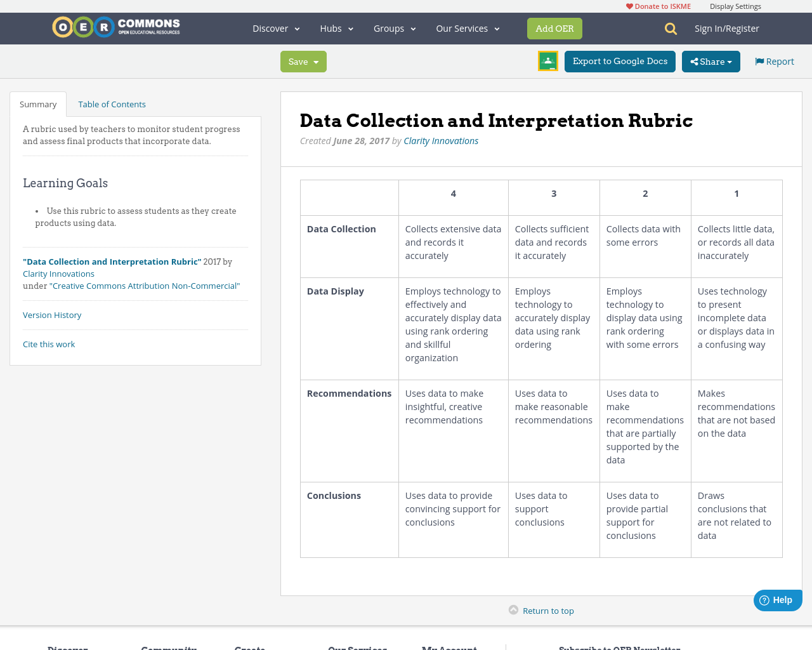The height and width of the screenshot is (650, 812).
Task: Open the Our Services dropdown
Action: 468,28
